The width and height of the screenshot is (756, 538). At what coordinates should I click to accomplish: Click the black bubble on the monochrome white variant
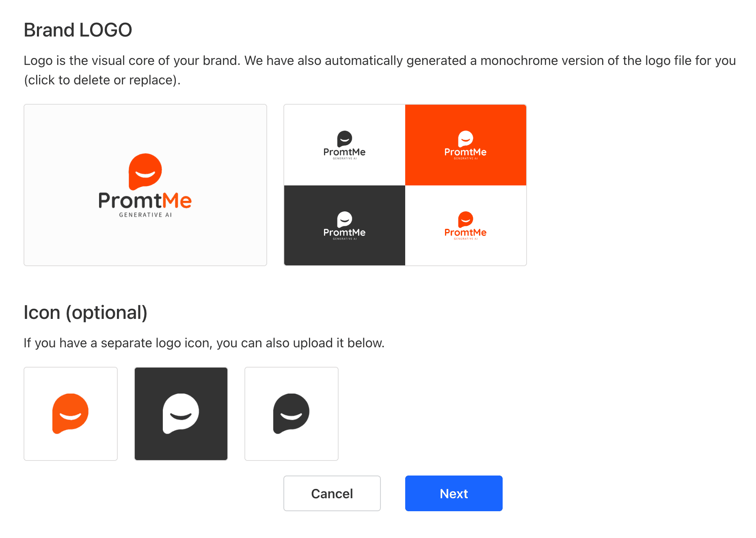(x=345, y=139)
